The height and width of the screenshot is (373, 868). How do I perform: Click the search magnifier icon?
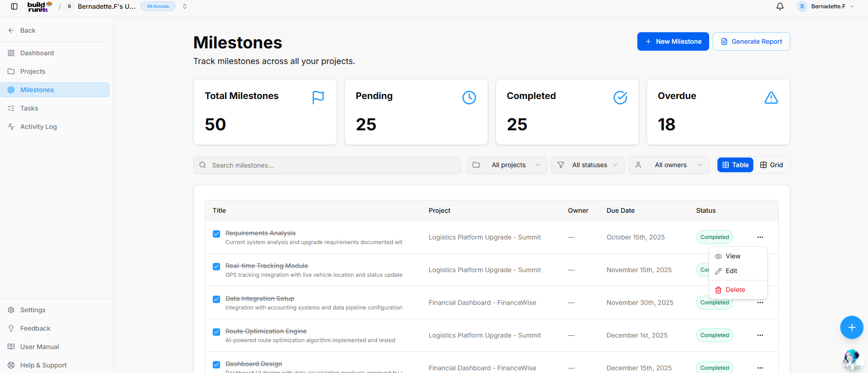click(203, 165)
